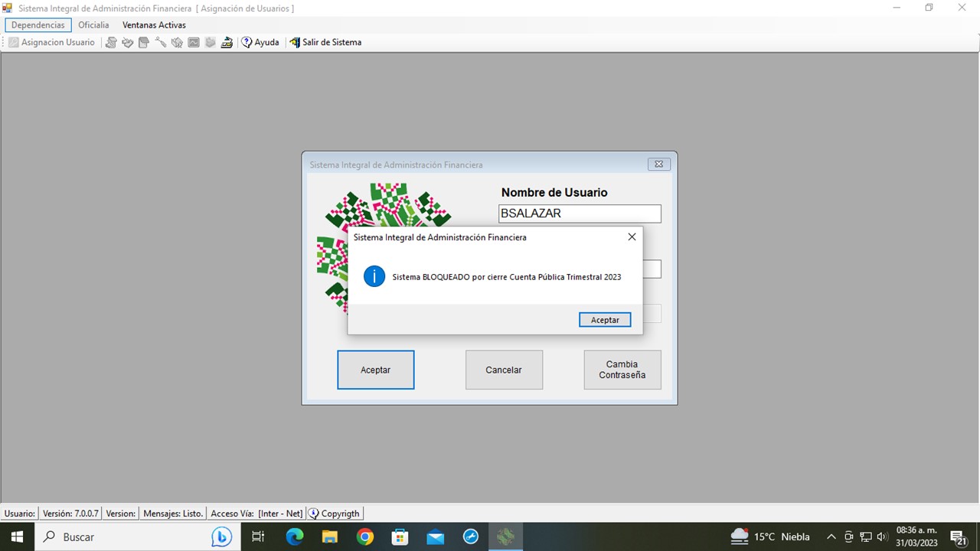
Task: Open the Ventanas Activas menu
Action: 154,25
